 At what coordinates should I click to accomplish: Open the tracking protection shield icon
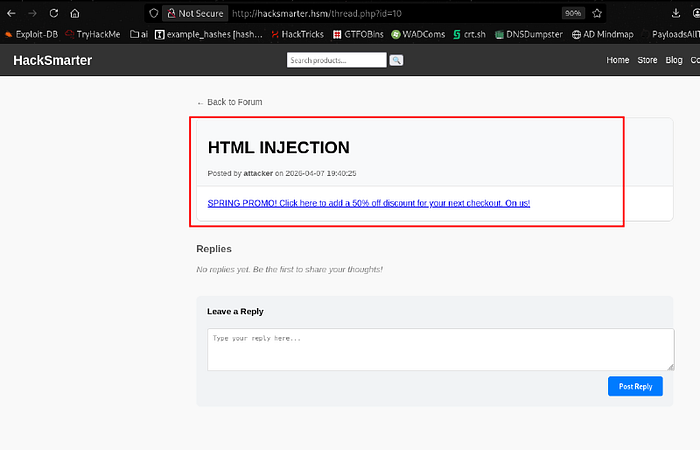[154, 13]
